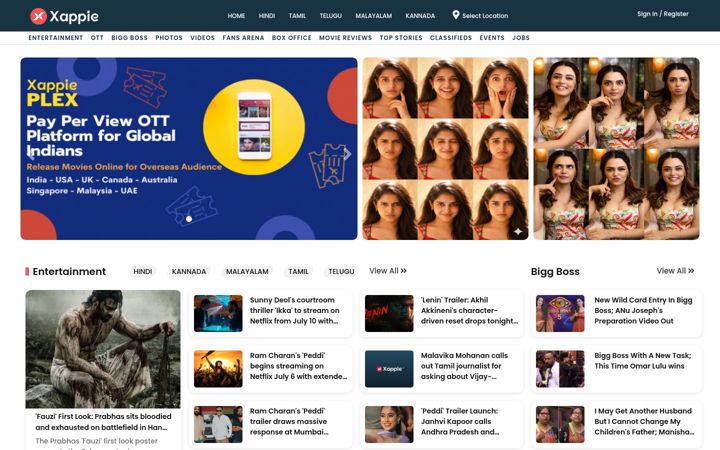Open New Wild Card Entry article

point(643,310)
